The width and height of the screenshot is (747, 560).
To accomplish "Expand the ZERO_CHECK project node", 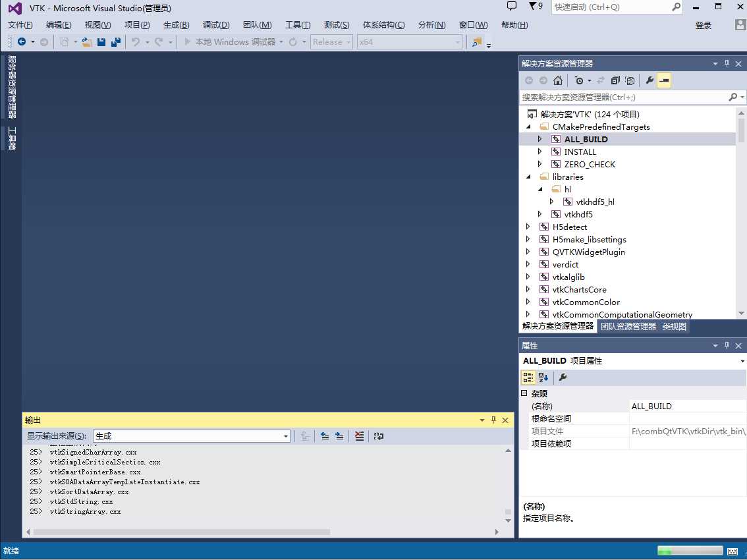I will click(x=539, y=164).
